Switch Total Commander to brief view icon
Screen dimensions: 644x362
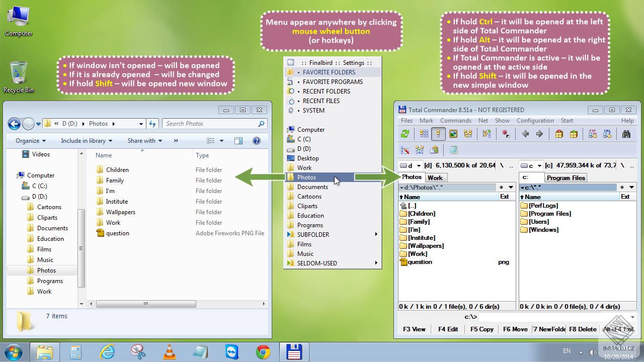pos(424,134)
